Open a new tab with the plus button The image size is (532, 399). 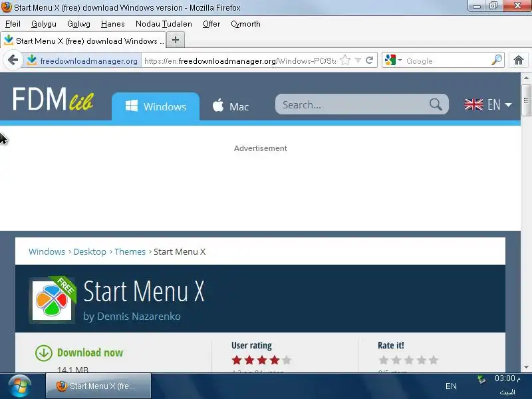(176, 41)
